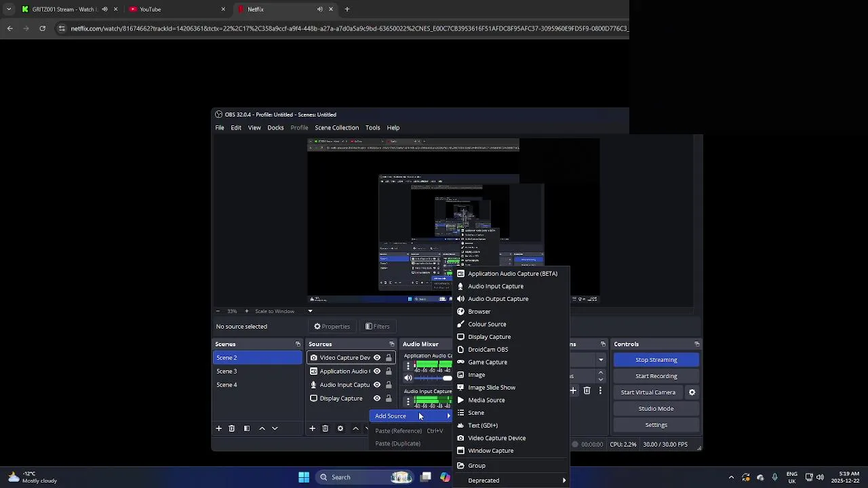Lock the Application Audio source
Viewport: 868px width, 488px height.
pyautogui.click(x=389, y=371)
